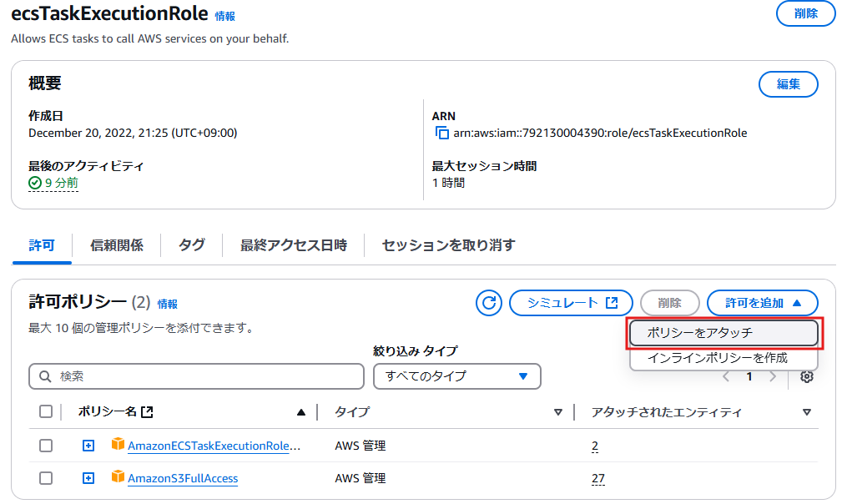Focus the policy 検索 input field
Viewport: 847px width, 504px height.
(x=196, y=376)
